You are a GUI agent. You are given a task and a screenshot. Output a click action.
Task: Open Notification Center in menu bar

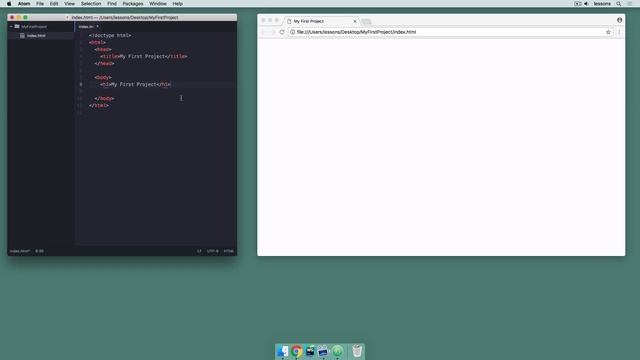click(x=630, y=4)
